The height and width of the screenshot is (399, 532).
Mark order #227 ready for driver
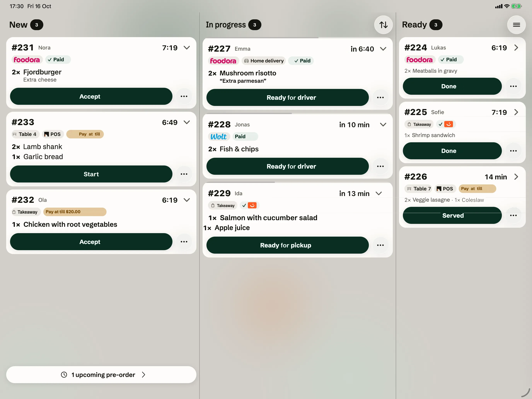pos(287,97)
